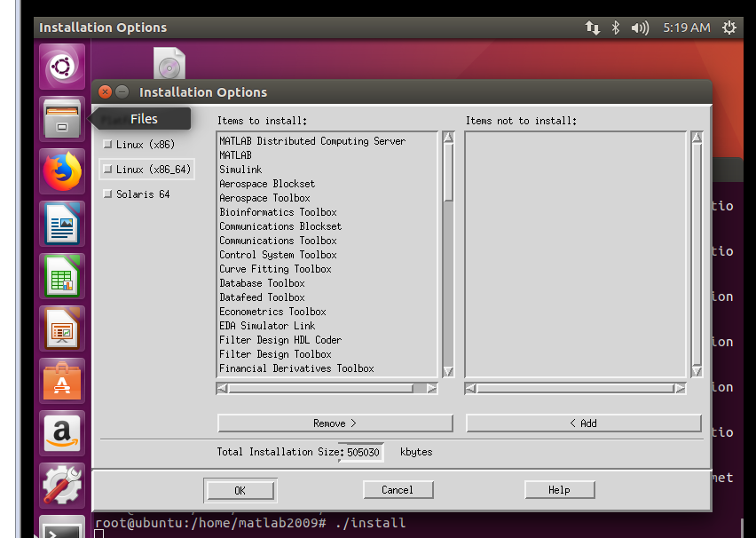This screenshot has height=538, width=756.
Task: Click down arrow of not-to-install list scrollbar
Action: tap(697, 371)
